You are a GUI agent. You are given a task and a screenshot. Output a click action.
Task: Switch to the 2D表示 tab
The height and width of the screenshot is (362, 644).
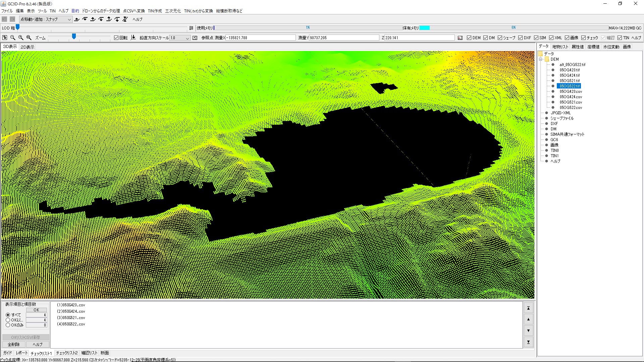click(27, 47)
